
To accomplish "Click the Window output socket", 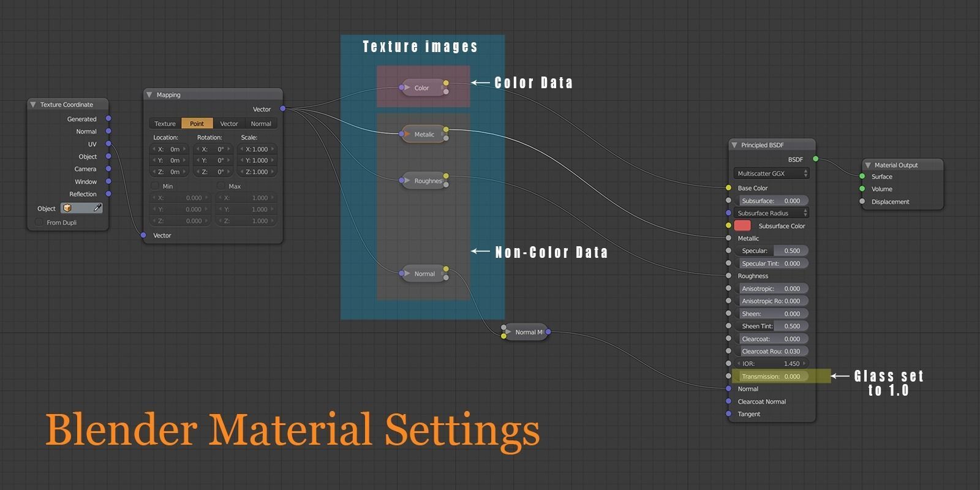I will point(108,181).
